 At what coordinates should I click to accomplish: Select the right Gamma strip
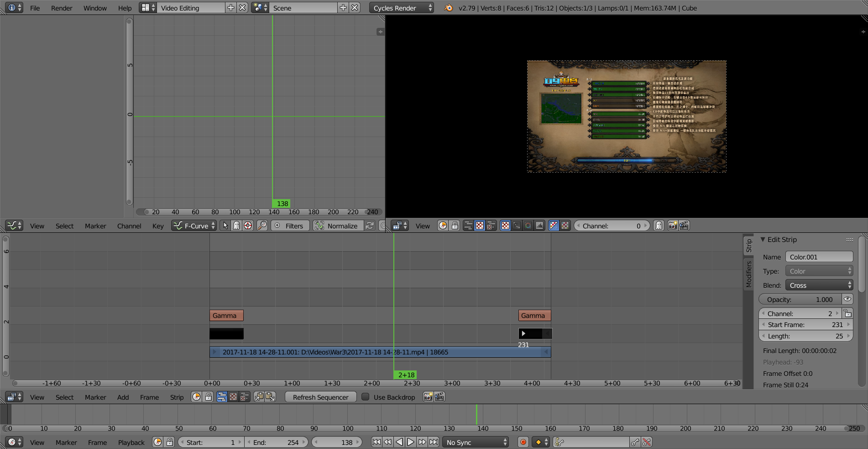click(534, 315)
